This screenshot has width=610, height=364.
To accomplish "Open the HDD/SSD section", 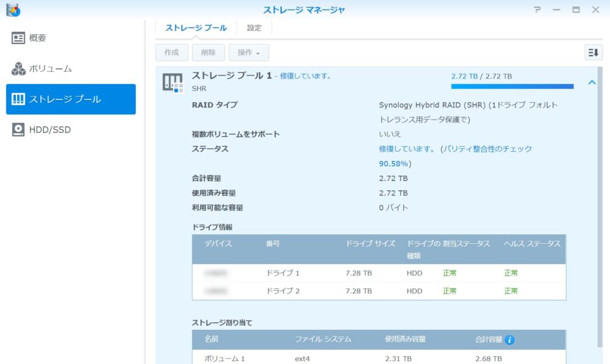I will coord(71,129).
